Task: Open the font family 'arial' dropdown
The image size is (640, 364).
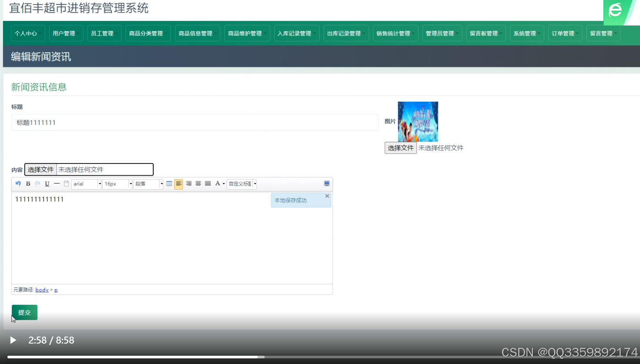Action: [86, 184]
